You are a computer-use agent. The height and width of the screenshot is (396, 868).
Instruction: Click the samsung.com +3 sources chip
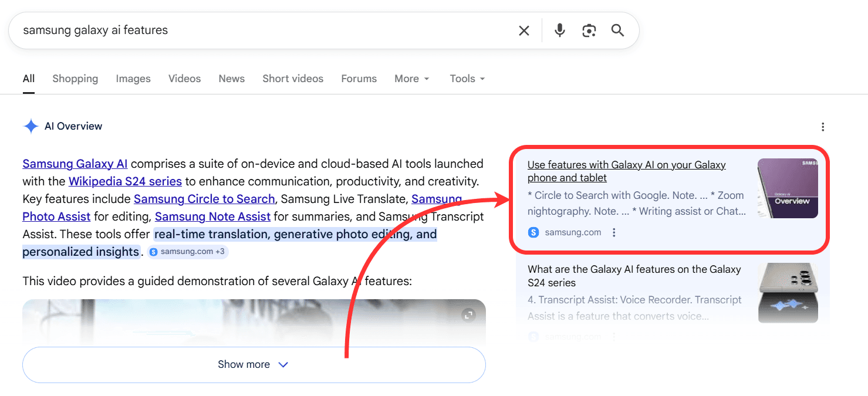click(x=187, y=251)
